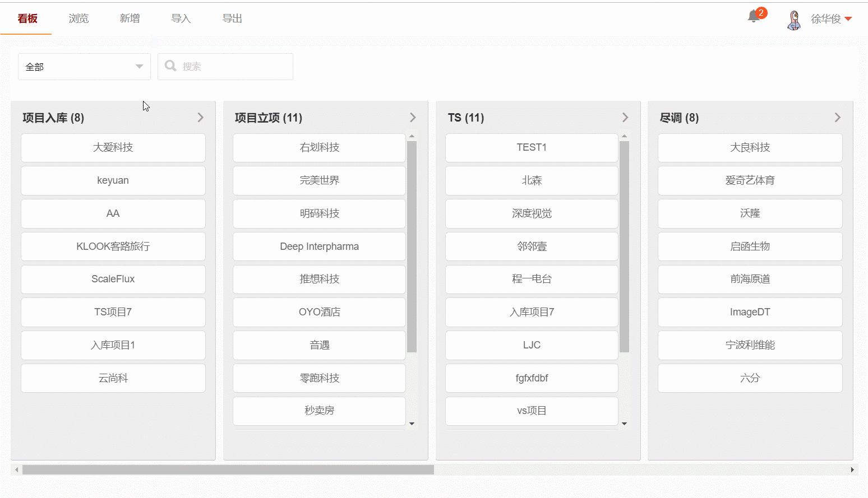Open the 沃隆 card
The width and height of the screenshot is (868, 498).
[750, 213]
